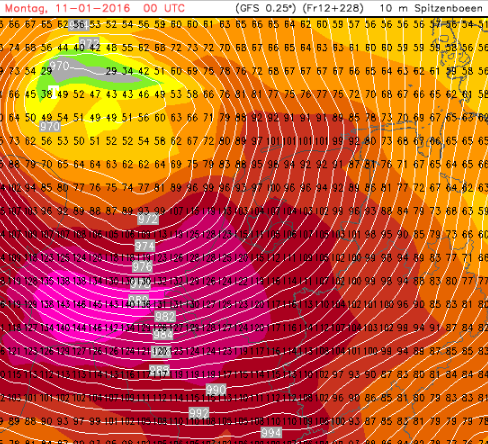Click the date text Montag, 11-01-2016
Viewport: 488px width, 444px height.
pos(67,8)
